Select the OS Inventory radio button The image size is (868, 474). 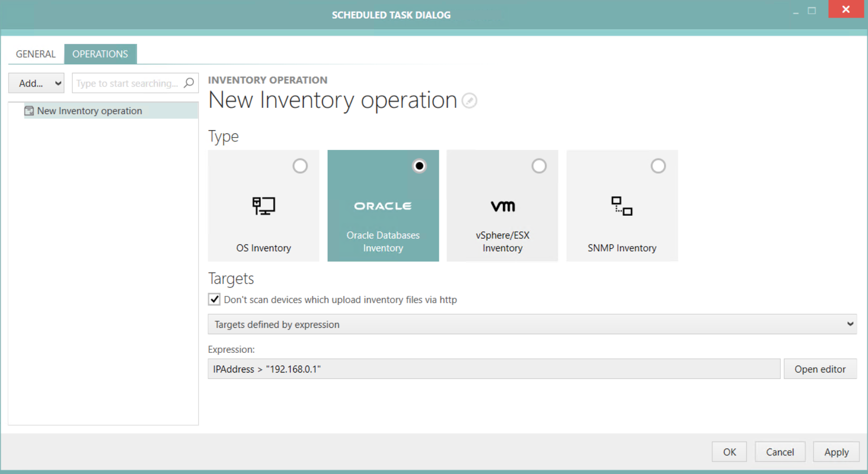pos(300,166)
